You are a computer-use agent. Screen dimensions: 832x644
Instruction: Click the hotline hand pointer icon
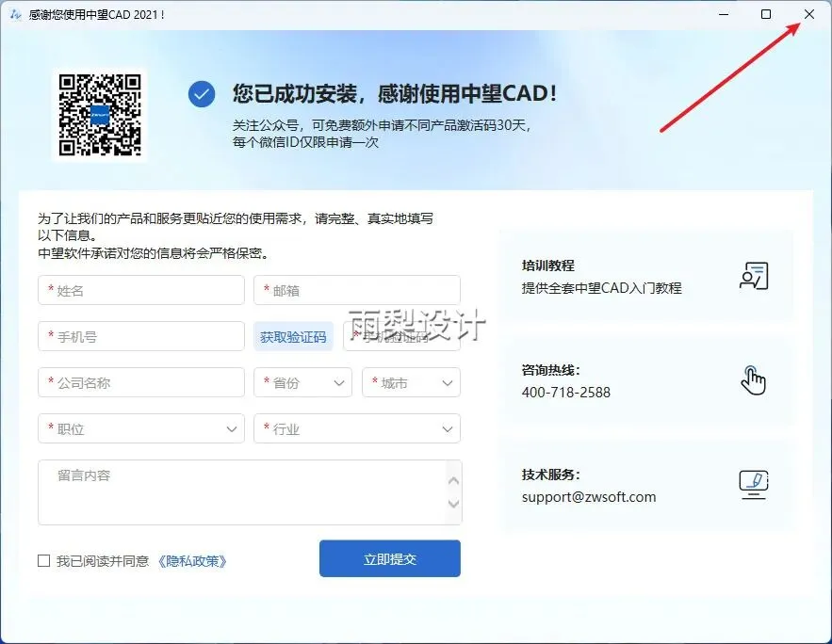click(754, 380)
